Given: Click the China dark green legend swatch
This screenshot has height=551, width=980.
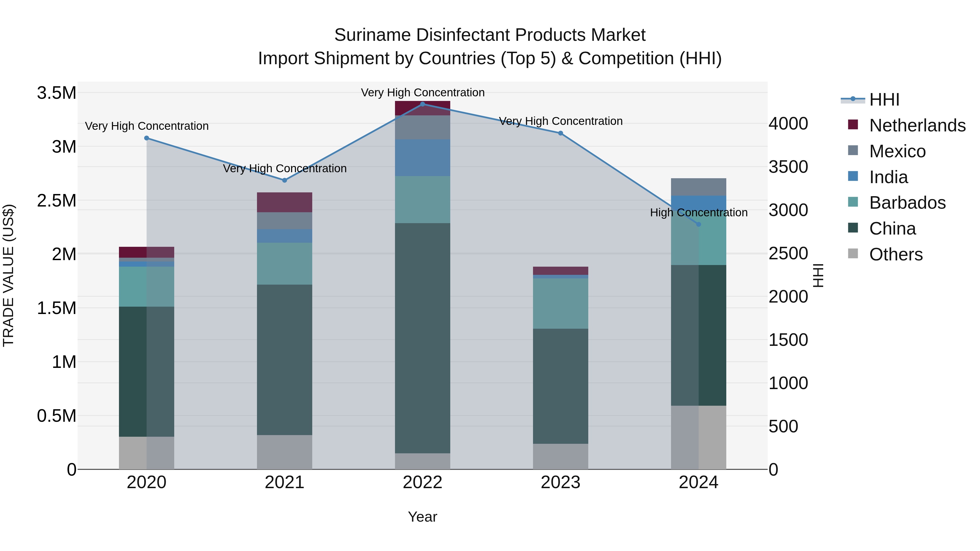Looking at the screenshot, I should pos(853,228).
